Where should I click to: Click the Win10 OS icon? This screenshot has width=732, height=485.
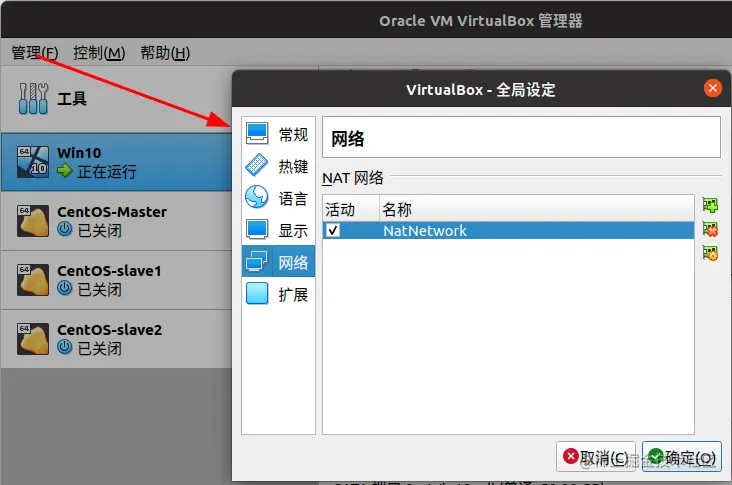(x=33, y=162)
